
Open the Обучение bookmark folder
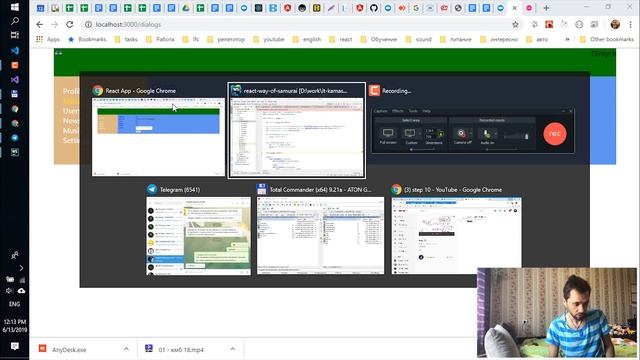(x=379, y=39)
